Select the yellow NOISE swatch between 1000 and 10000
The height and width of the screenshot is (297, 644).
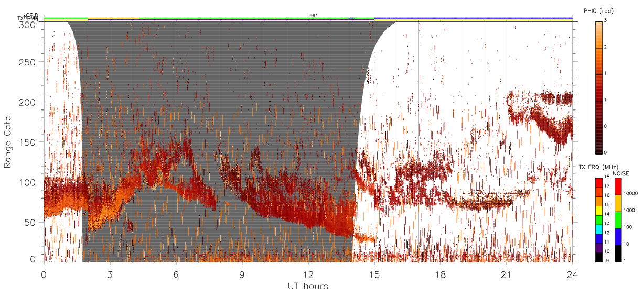618,203
